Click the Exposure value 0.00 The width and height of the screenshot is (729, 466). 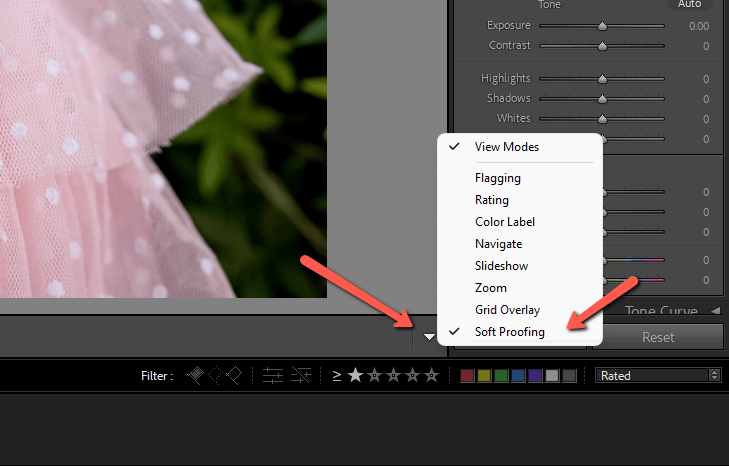[699, 27]
